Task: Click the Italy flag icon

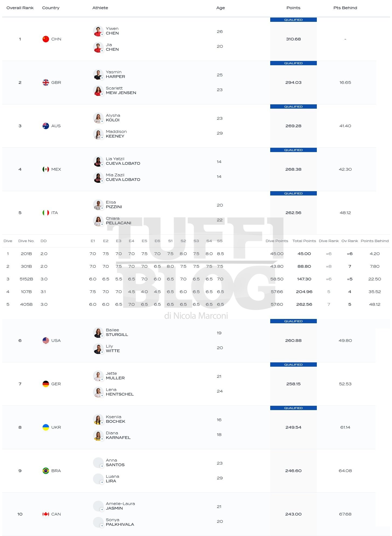Action: click(46, 213)
